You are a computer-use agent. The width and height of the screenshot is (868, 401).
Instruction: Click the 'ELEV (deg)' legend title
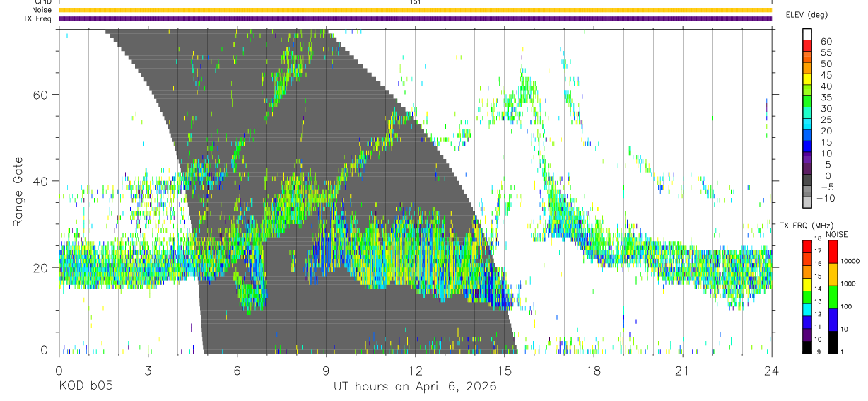[807, 15]
